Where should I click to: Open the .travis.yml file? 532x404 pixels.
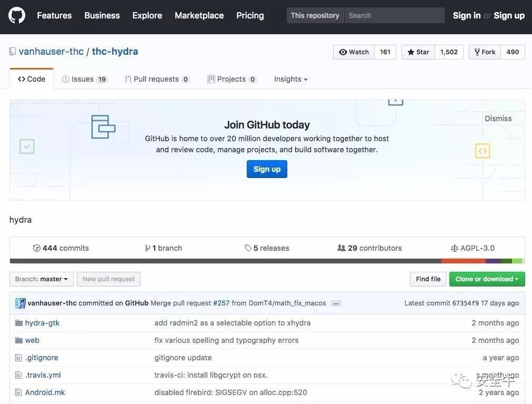(x=43, y=375)
